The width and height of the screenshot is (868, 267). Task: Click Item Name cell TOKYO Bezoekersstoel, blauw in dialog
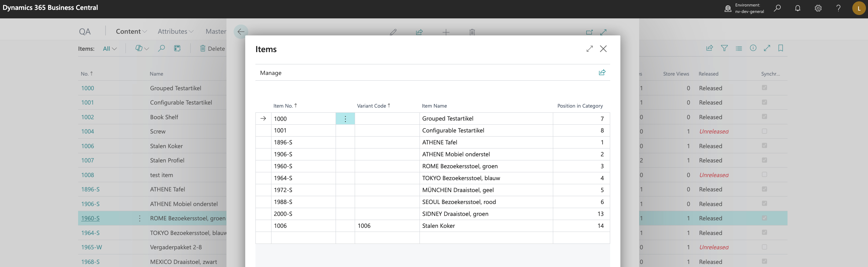(x=486, y=178)
